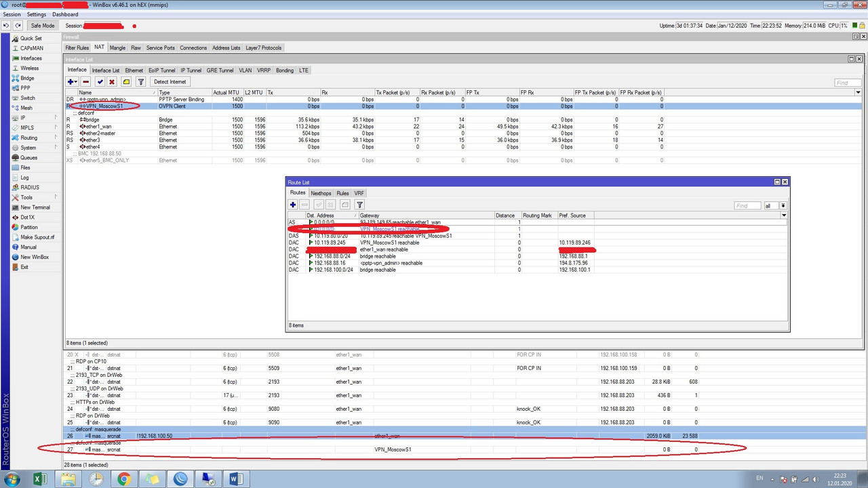This screenshot has width=868, height=488.
Task: Click the Redo arrow in top toolbar
Action: point(18,26)
